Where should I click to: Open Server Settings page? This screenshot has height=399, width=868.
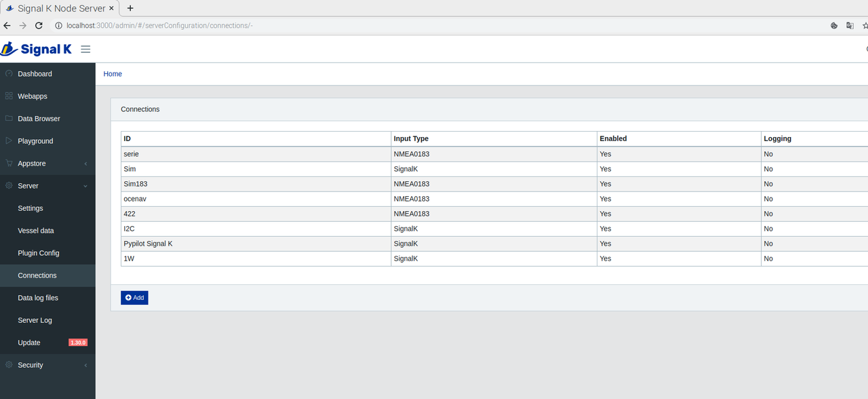pos(47,208)
